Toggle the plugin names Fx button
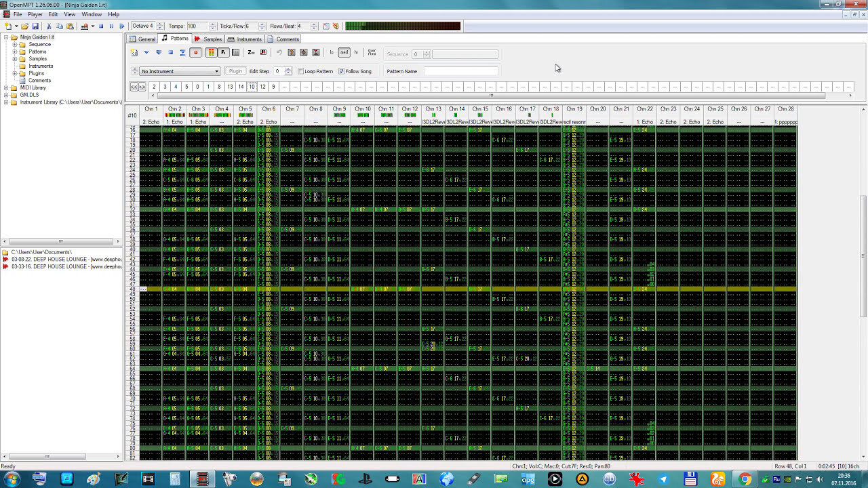Screen dimensions: 868x488 pos(223,52)
